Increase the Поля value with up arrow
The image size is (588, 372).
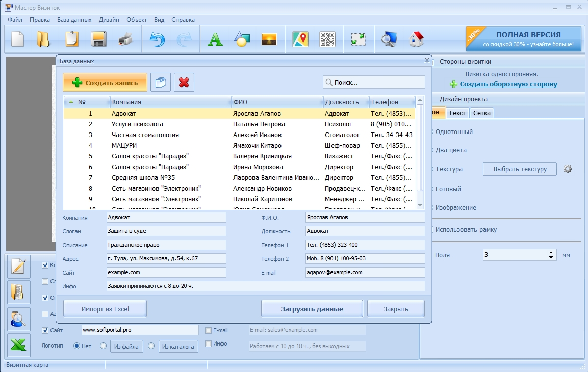(551, 252)
